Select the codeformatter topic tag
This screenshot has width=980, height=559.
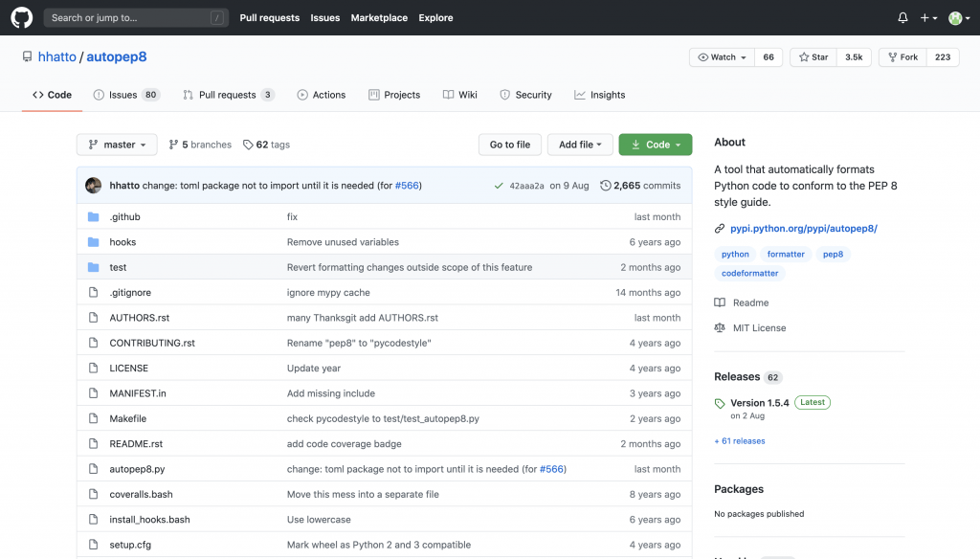749,273
